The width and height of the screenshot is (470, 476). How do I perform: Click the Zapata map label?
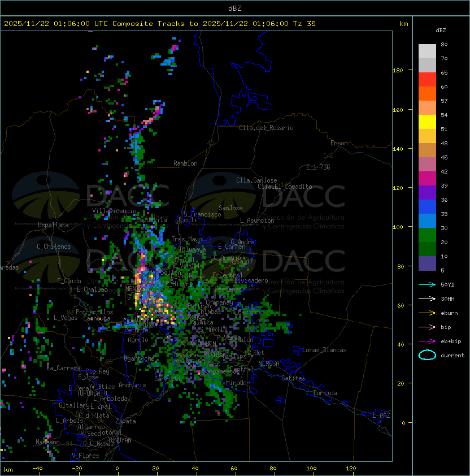pyautogui.click(x=125, y=421)
